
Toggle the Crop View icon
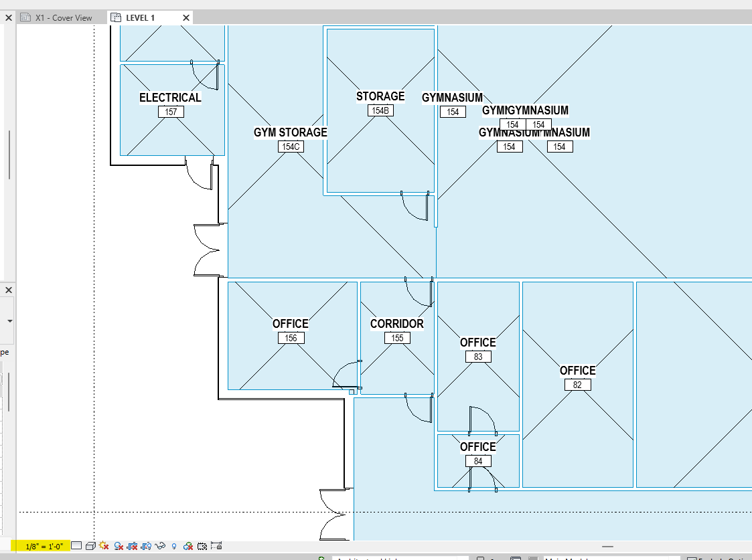pos(131,546)
